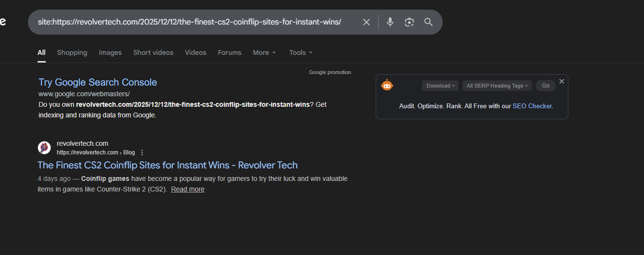Click the Read more link

coord(188,189)
